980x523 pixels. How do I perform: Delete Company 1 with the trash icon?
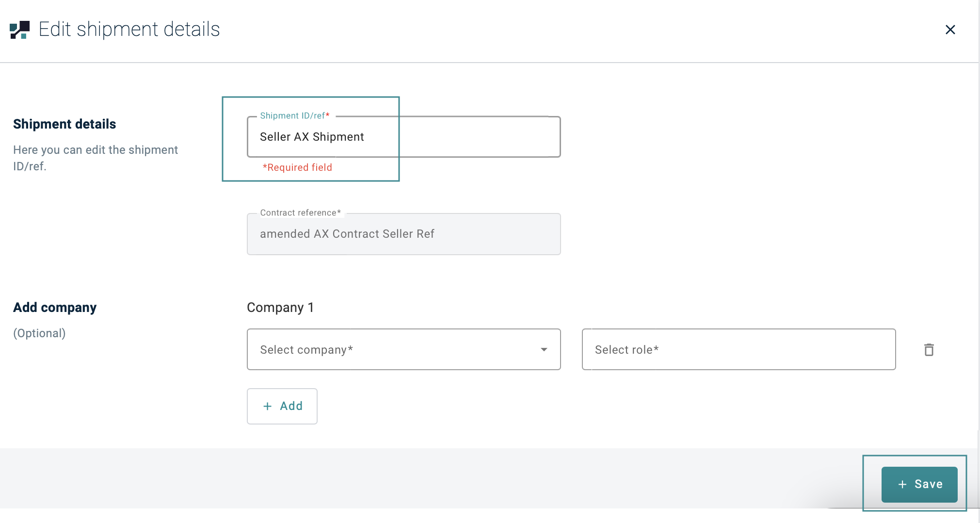[929, 350]
